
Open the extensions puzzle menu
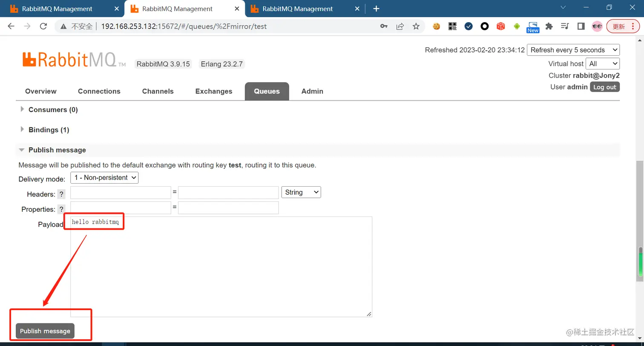(x=549, y=26)
